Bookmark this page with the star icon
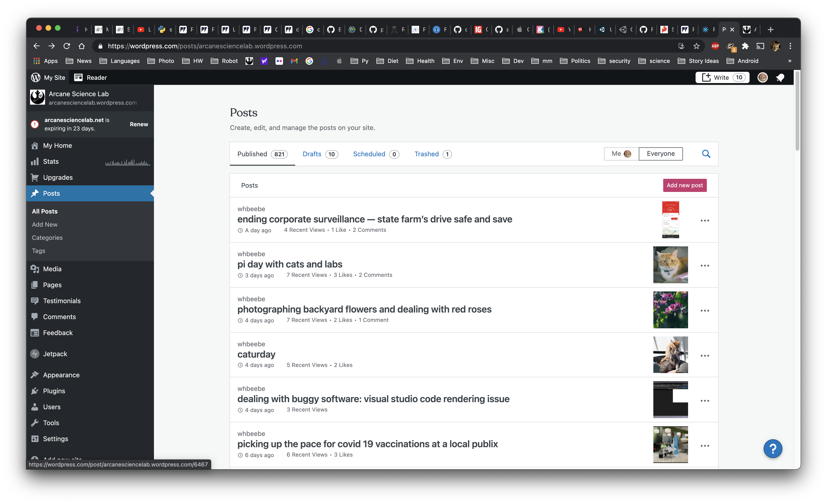The height and width of the screenshot is (504, 827). click(x=697, y=46)
